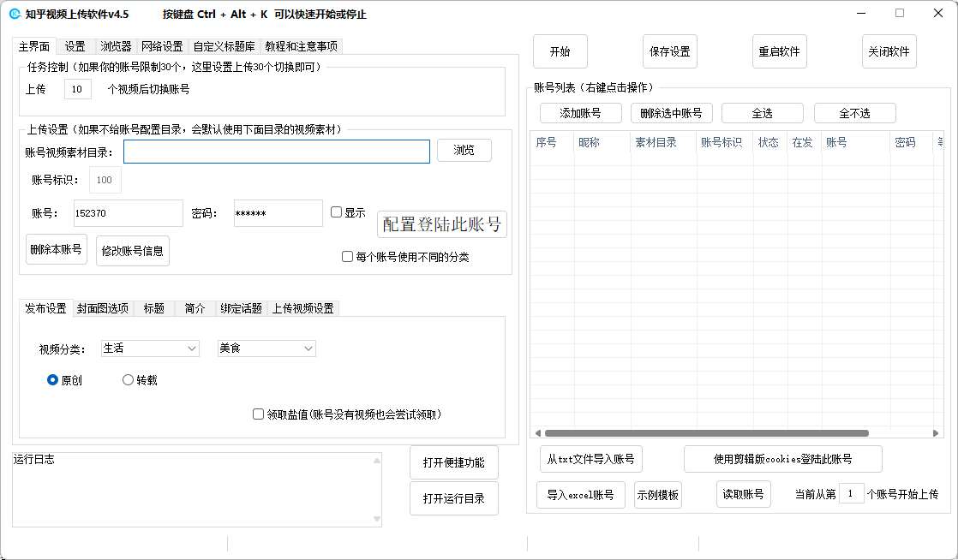Focus the upload count field showing 10

tap(78, 89)
